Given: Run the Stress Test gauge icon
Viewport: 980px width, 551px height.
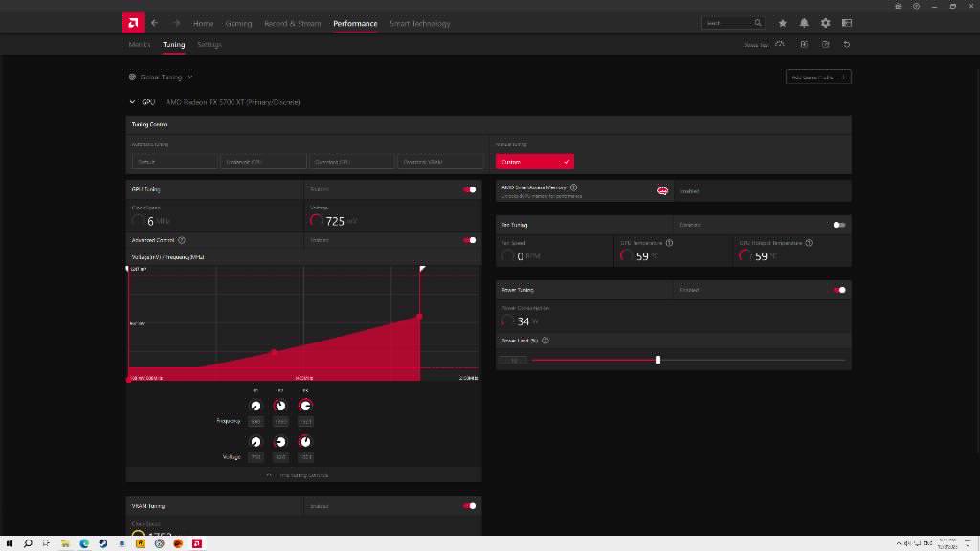Looking at the screenshot, I should 780,44.
